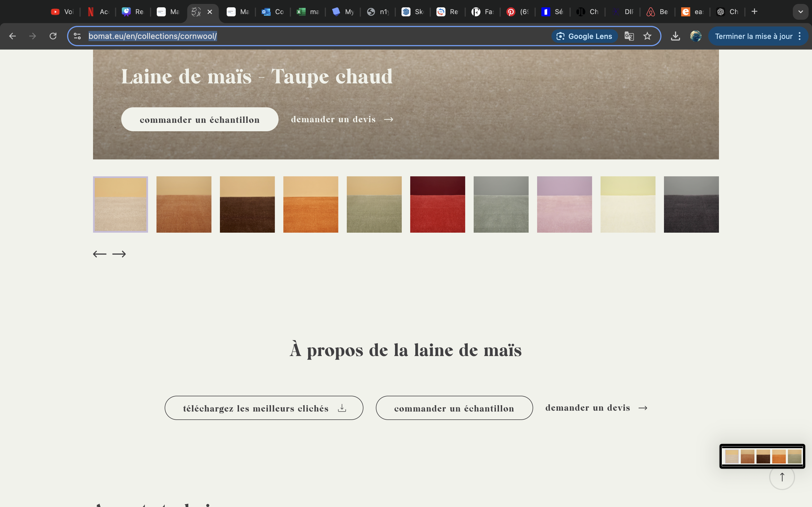Open the new tab plus button
Viewport: 812px width, 507px height.
click(x=754, y=12)
